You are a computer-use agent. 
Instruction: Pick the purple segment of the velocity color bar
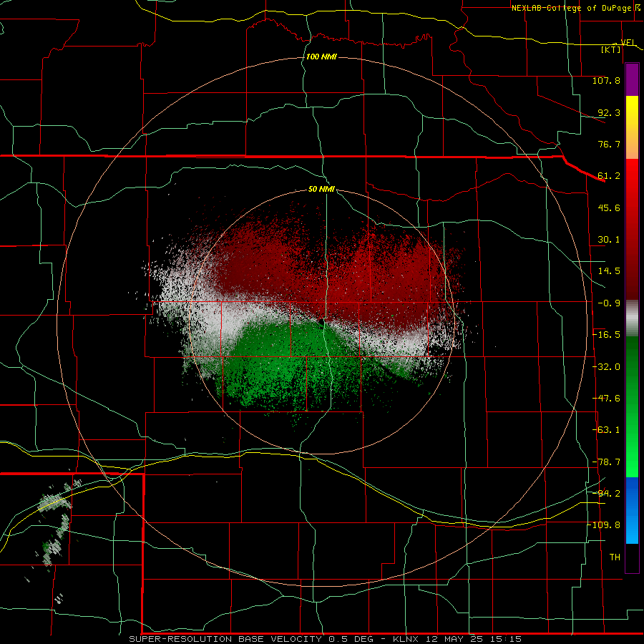pyautogui.click(x=632, y=79)
